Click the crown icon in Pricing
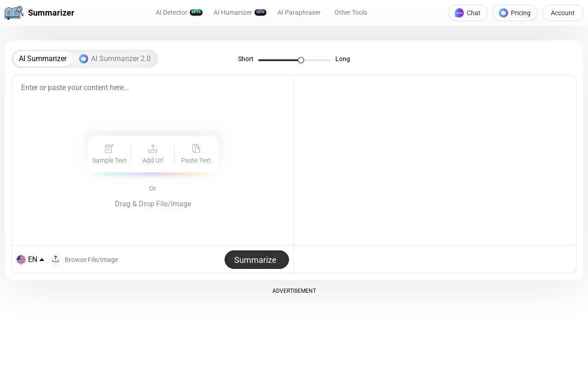Viewport: 588px width, 392px height. click(503, 13)
